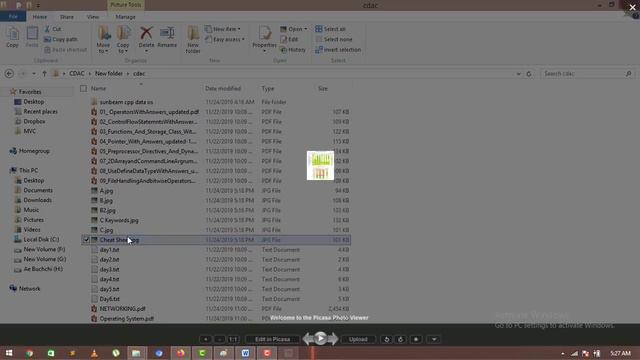
Task: Click the Windows Start button
Action: tap(9, 353)
